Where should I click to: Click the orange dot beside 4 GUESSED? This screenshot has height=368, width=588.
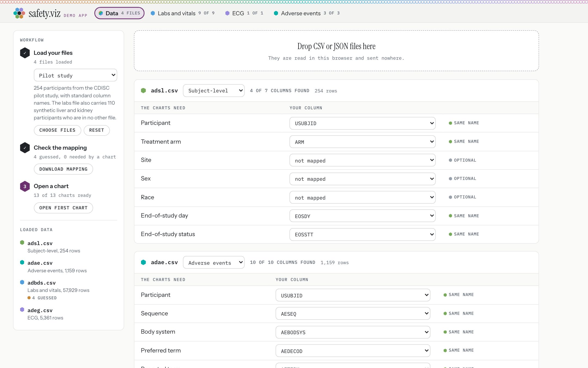pyautogui.click(x=29, y=298)
